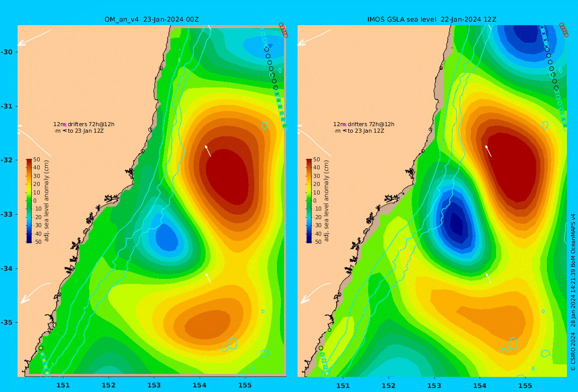The width and height of the screenshot is (578, 392).
Task: Select the -33 latitude label on the left axis
Action: pos(7,215)
